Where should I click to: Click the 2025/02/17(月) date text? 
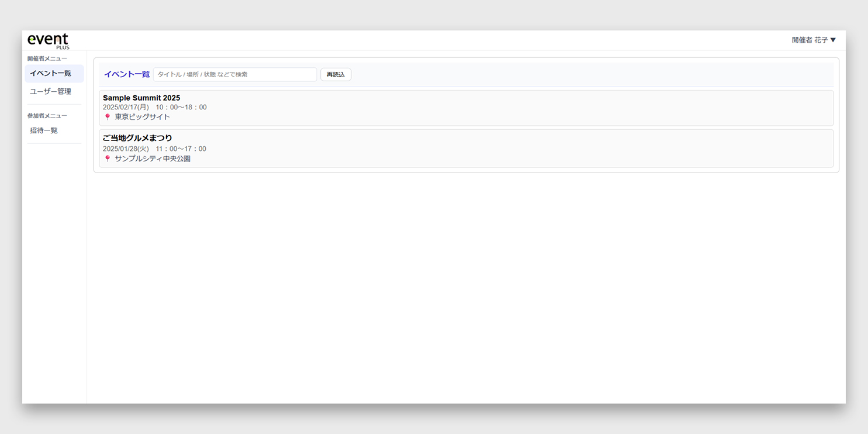[x=126, y=108]
